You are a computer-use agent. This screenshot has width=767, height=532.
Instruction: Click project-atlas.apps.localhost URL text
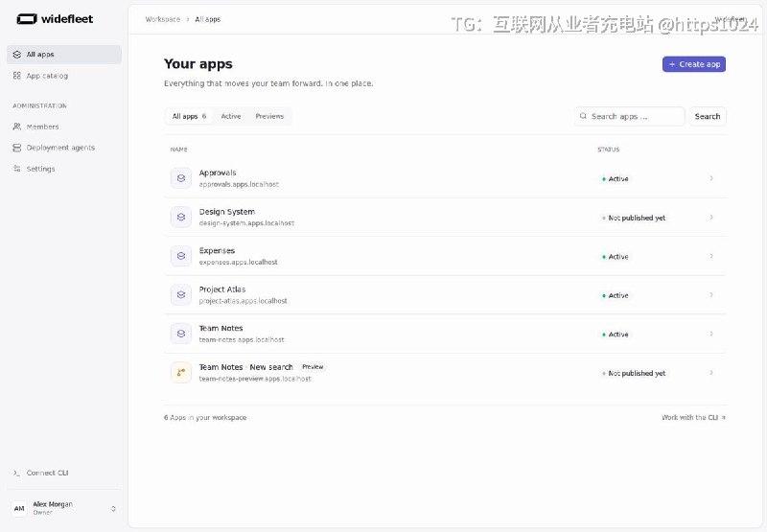point(243,301)
